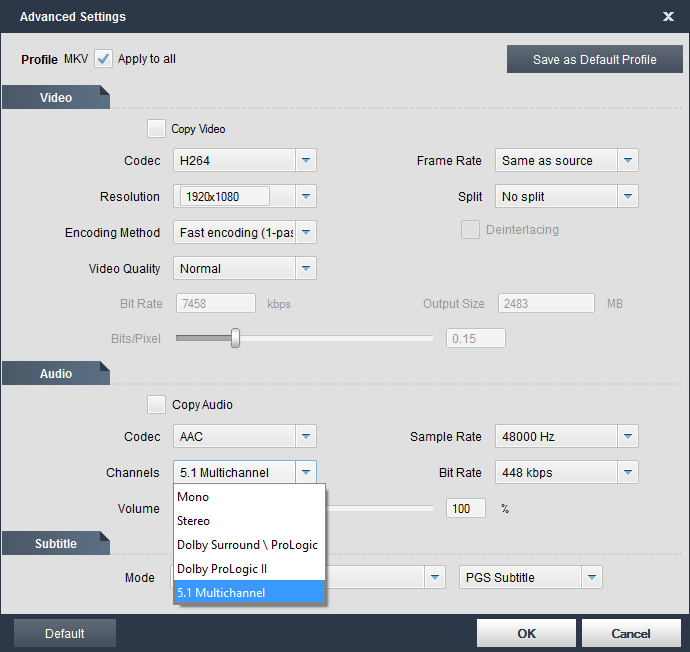Uncheck the Apply to all checkbox

pos(104,59)
